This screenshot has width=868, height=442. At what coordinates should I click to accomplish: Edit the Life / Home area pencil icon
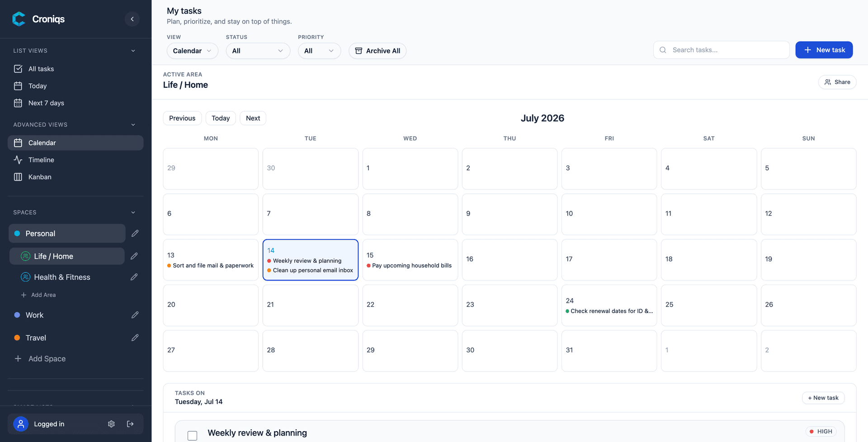tap(134, 256)
